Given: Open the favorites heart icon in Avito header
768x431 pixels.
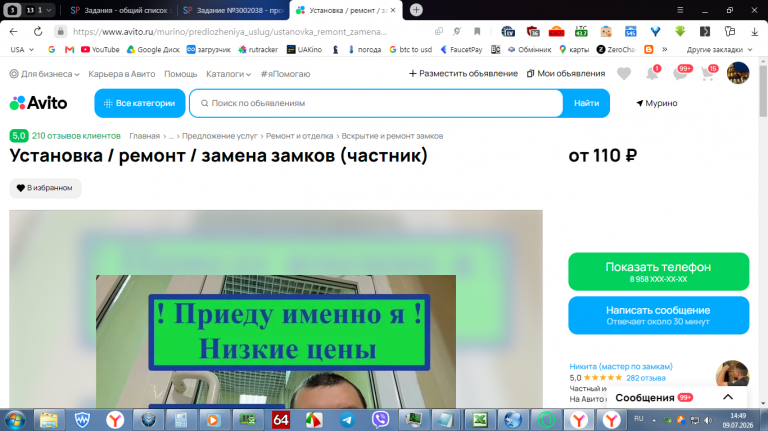Looking at the screenshot, I should tap(624, 73).
